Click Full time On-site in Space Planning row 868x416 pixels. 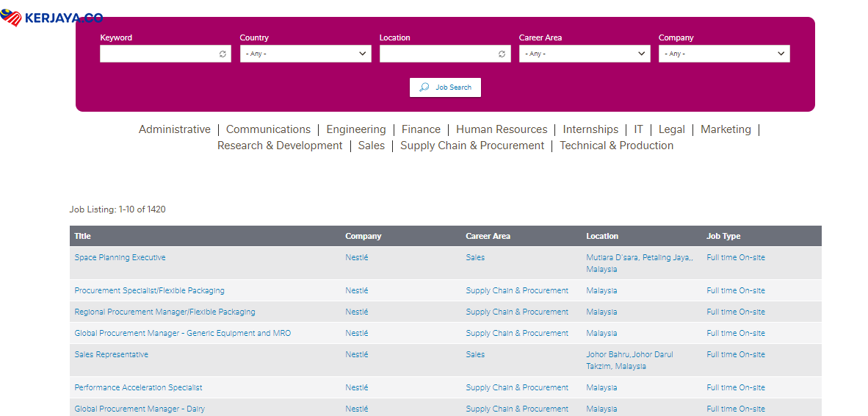(x=736, y=257)
